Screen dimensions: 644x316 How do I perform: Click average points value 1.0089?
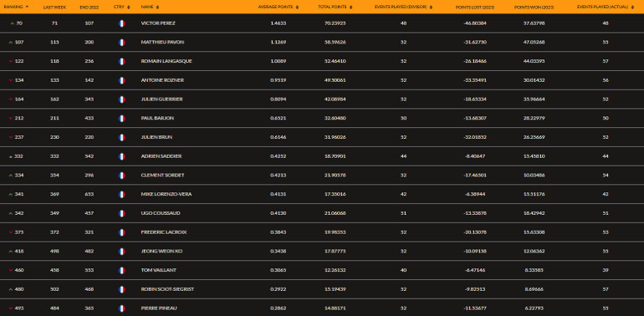coord(278,61)
